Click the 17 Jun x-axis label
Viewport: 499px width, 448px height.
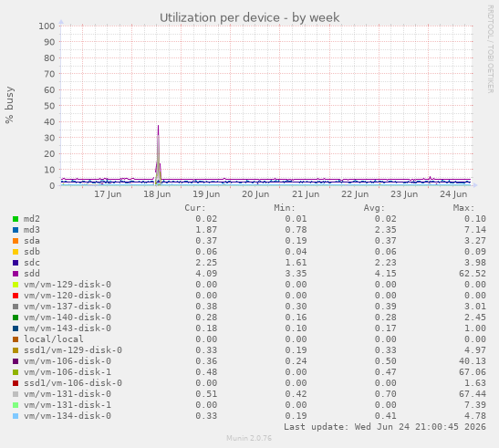pyautogui.click(x=108, y=194)
